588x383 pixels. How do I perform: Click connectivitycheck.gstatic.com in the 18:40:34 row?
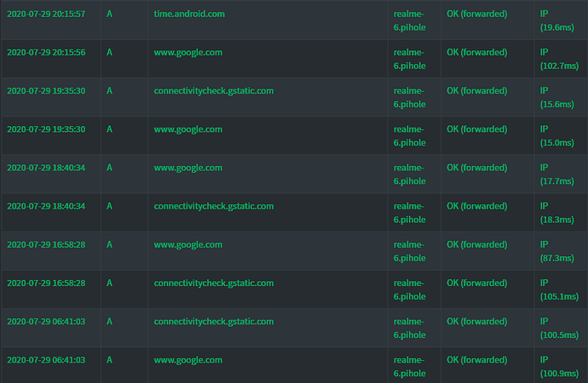(x=213, y=206)
